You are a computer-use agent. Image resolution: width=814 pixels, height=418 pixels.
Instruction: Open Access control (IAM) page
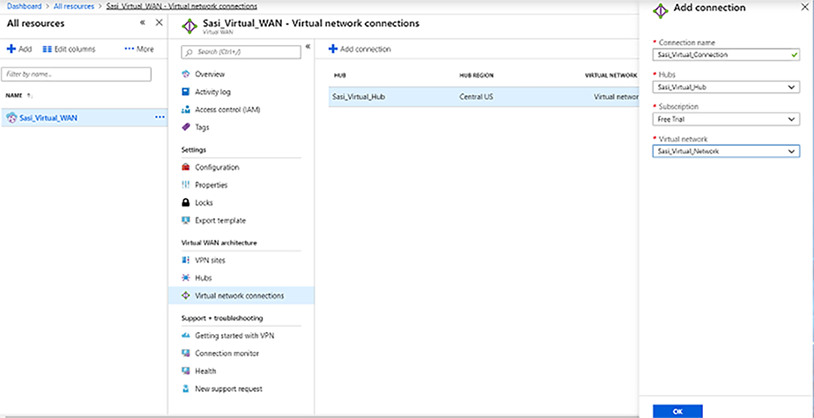tap(227, 109)
